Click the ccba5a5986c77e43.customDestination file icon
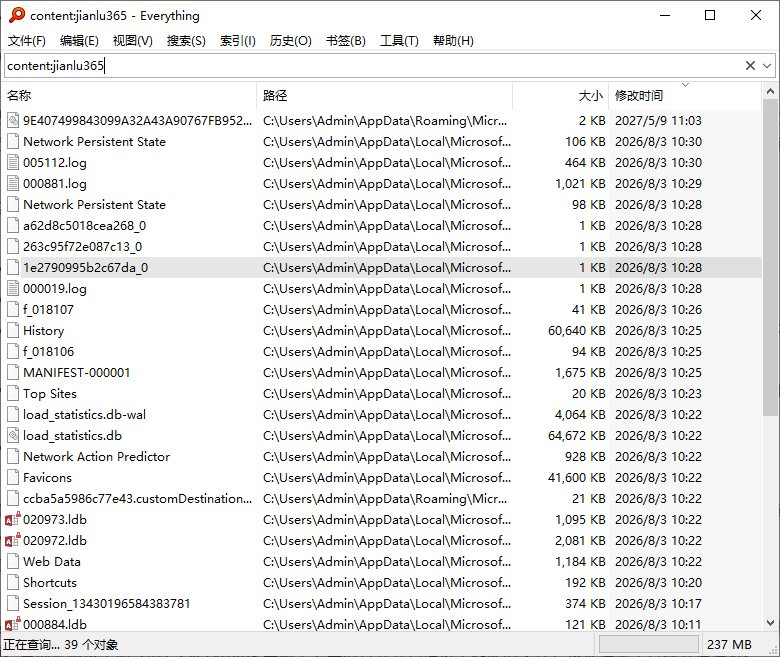The image size is (780, 657). (13, 498)
